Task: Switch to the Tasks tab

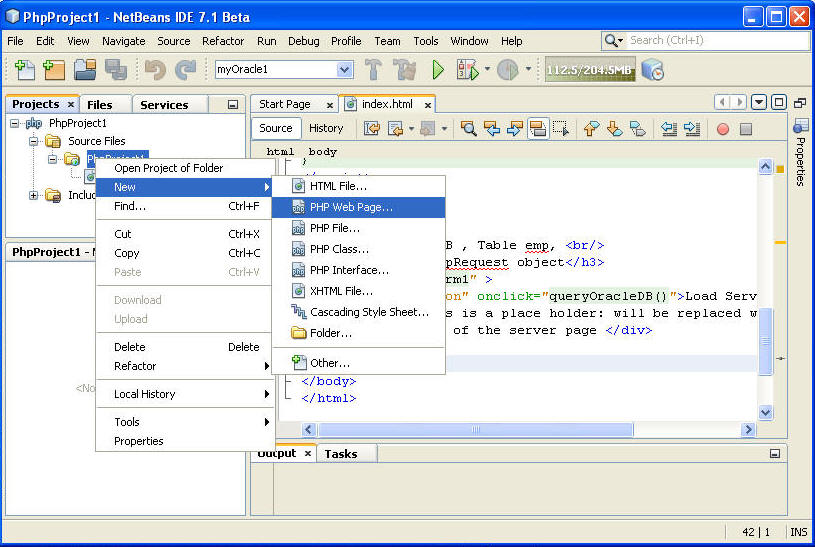Action: [341, 454]
